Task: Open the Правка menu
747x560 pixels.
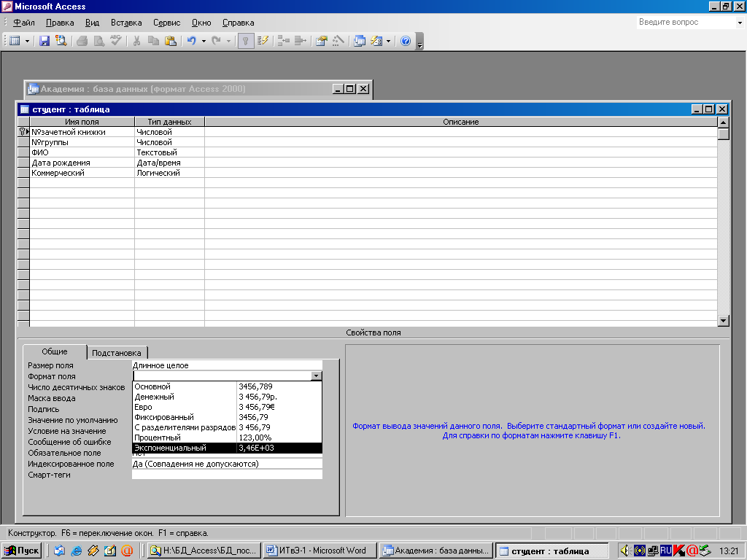Action: pos(60,23)
